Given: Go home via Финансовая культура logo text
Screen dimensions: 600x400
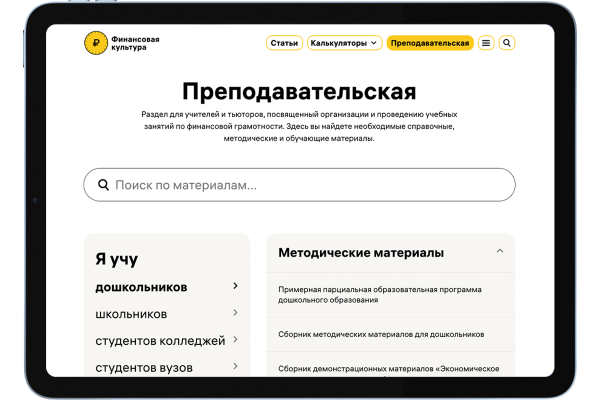Looking at the screenshot, I should [135, 43].
